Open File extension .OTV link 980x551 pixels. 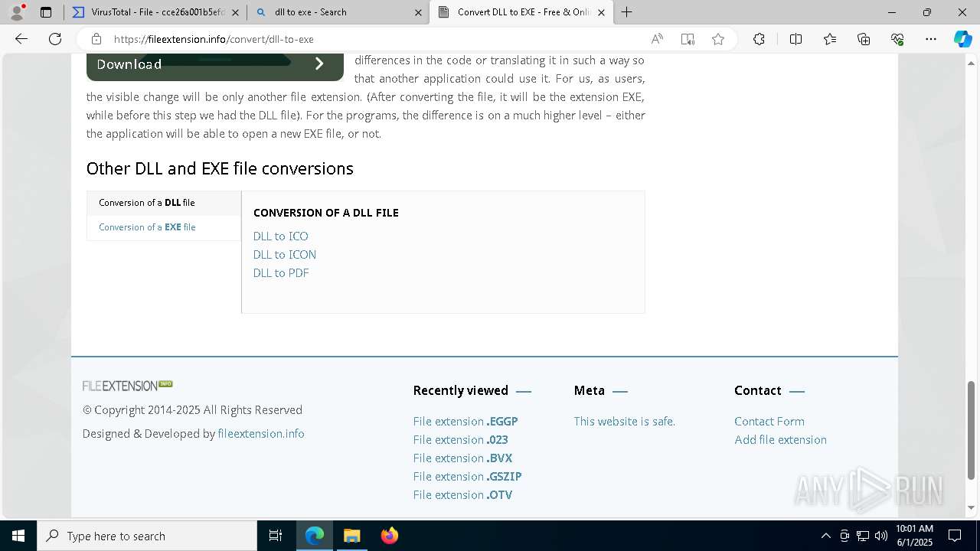[x=462, y=495]
